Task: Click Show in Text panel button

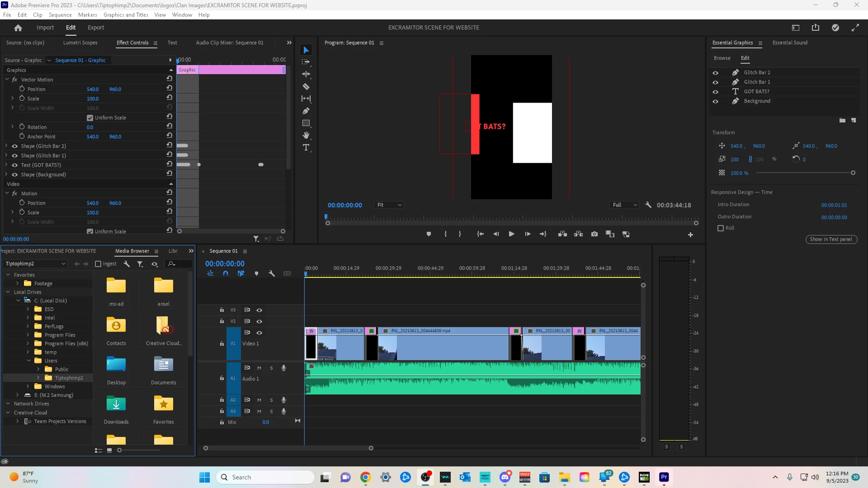Action: 830,239
